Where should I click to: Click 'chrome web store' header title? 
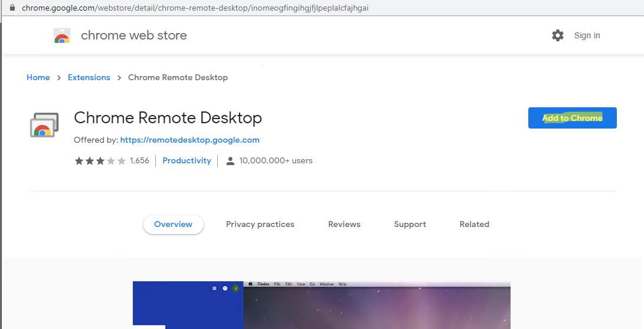pyautogui.click(x=134, y=35)
